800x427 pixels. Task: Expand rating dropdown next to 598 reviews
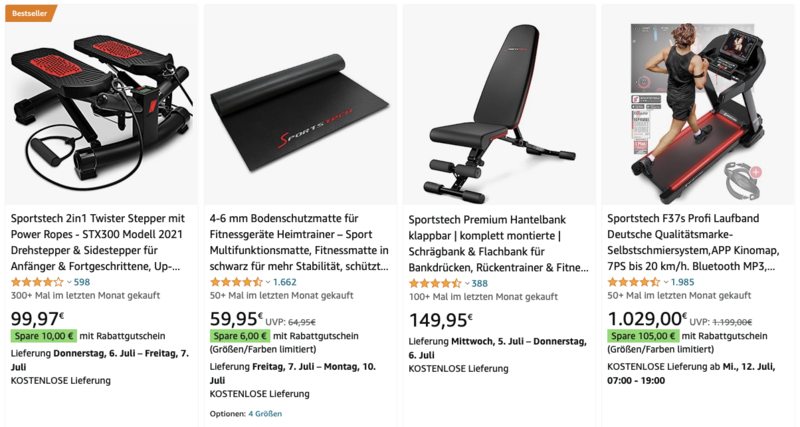(x=68, y=282)
